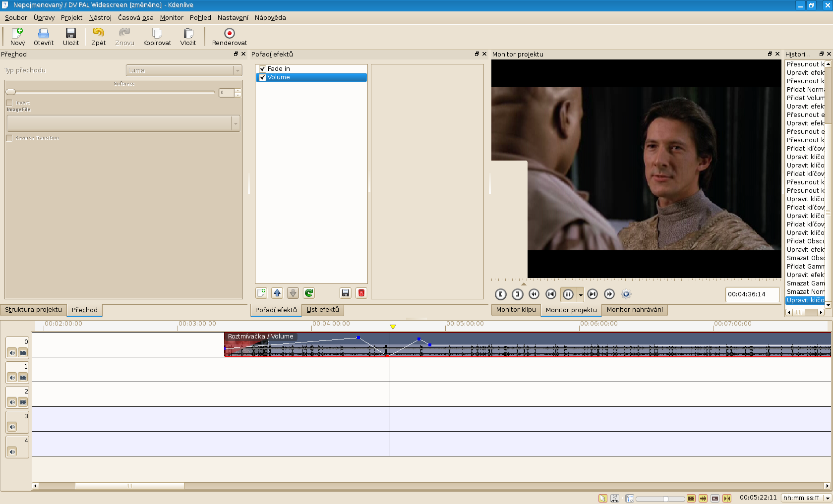
Task: Start rendering with the Renderovat button
Action: point(230,37)
